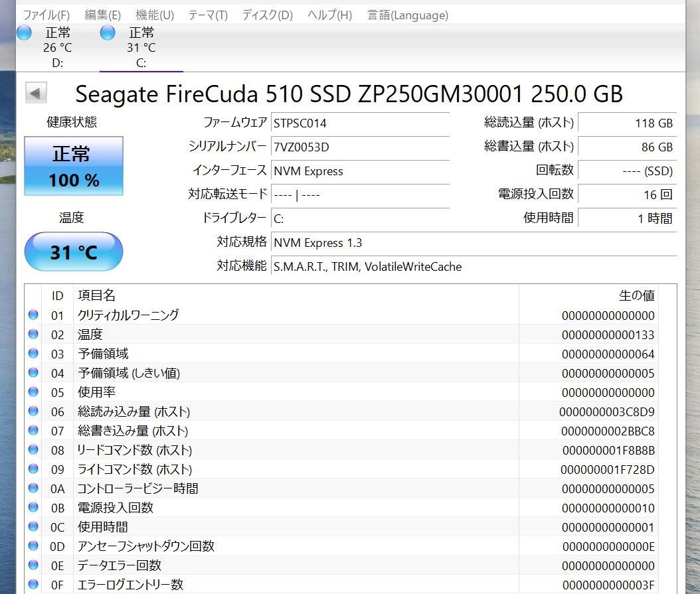Screen dimensions: 700x594
Task: Click the 項目名 column header
Action: click(296, 295)
